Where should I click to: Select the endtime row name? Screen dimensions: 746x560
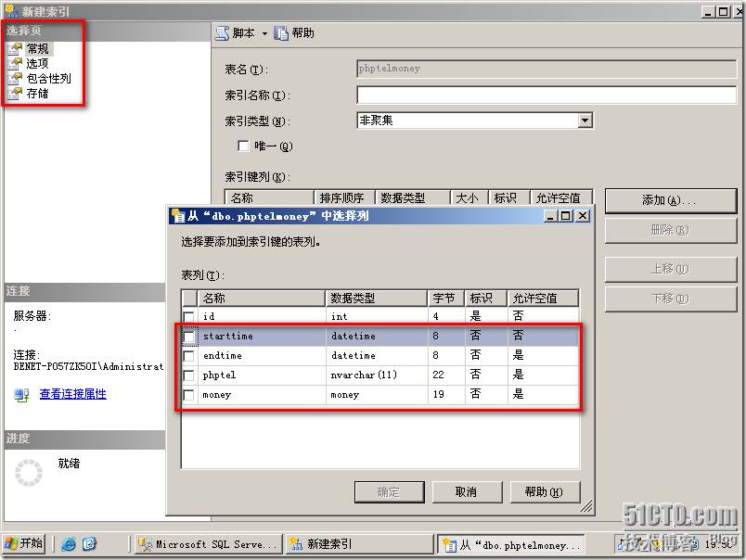(222, 356)
